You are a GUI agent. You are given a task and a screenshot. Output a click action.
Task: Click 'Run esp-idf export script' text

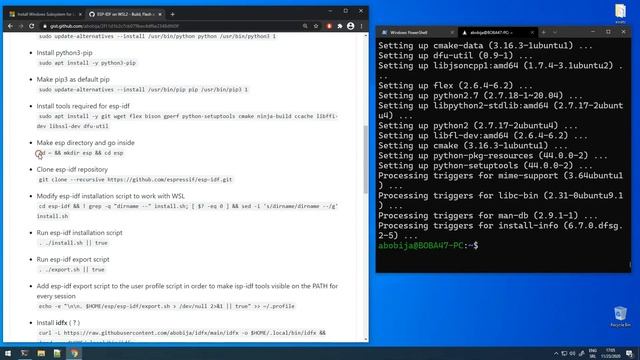[73, 259]
